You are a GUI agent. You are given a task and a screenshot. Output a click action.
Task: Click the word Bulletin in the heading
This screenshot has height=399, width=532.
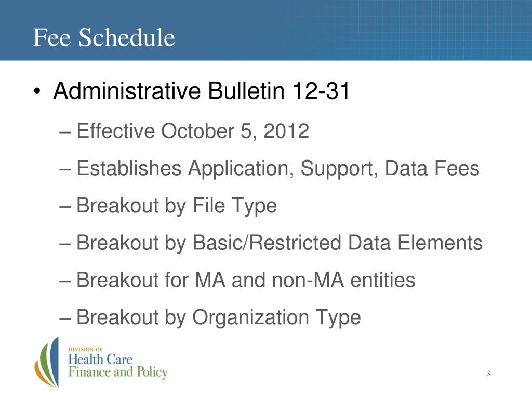246,90
